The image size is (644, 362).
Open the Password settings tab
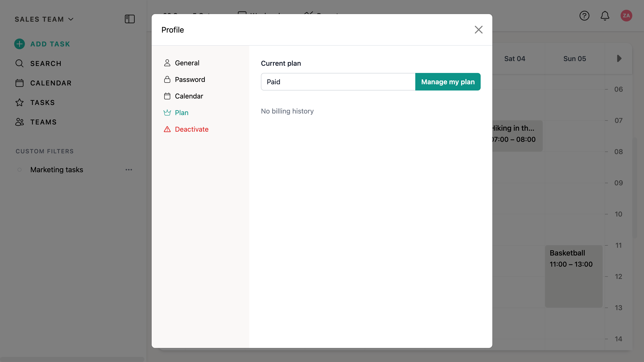point(190,79)
